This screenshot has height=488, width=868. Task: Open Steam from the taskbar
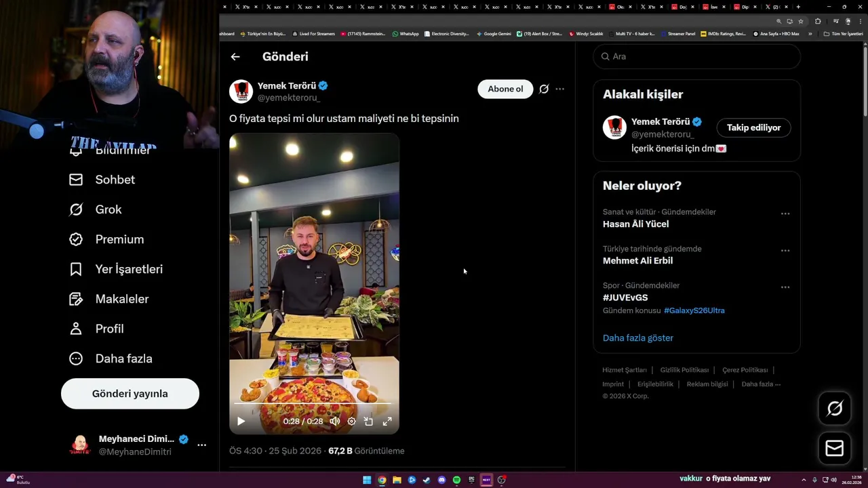coord(427,480)
